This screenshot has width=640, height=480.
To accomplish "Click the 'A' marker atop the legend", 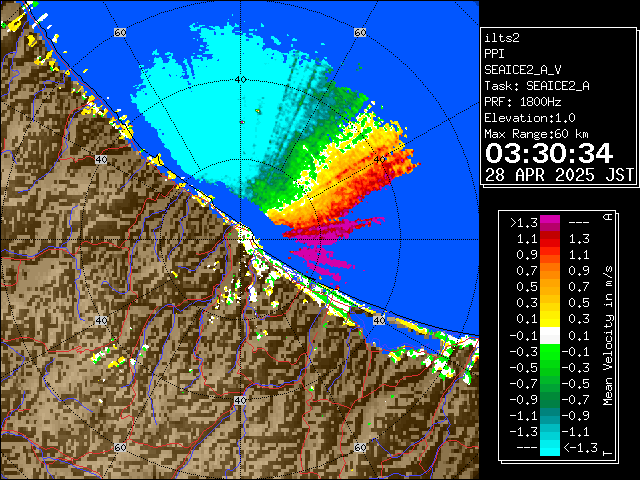I will pos(608,217).
